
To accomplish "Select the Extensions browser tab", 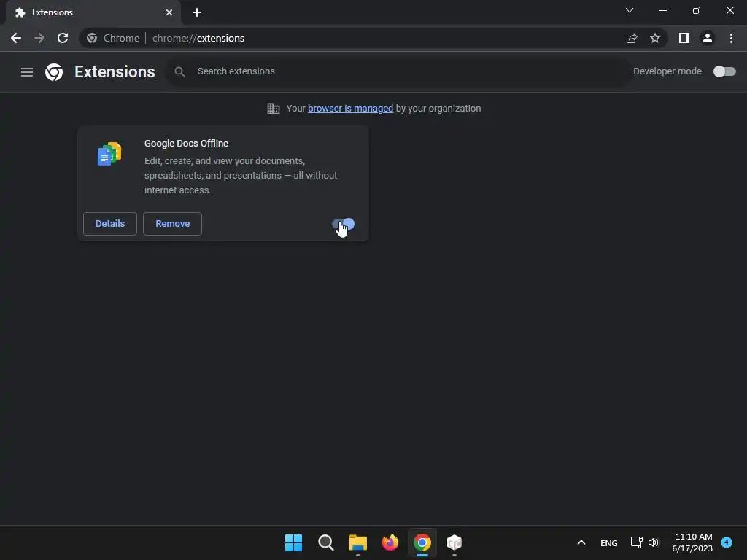I will point(93,12).
